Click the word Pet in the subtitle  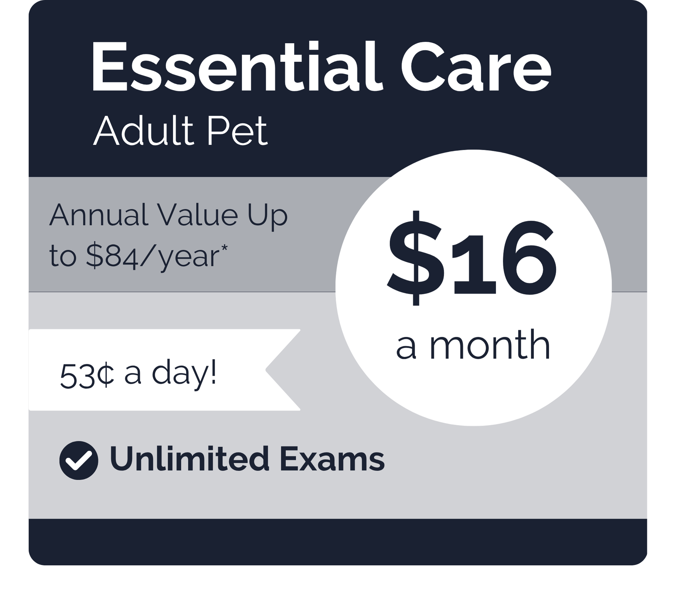(x=237, y=131)
